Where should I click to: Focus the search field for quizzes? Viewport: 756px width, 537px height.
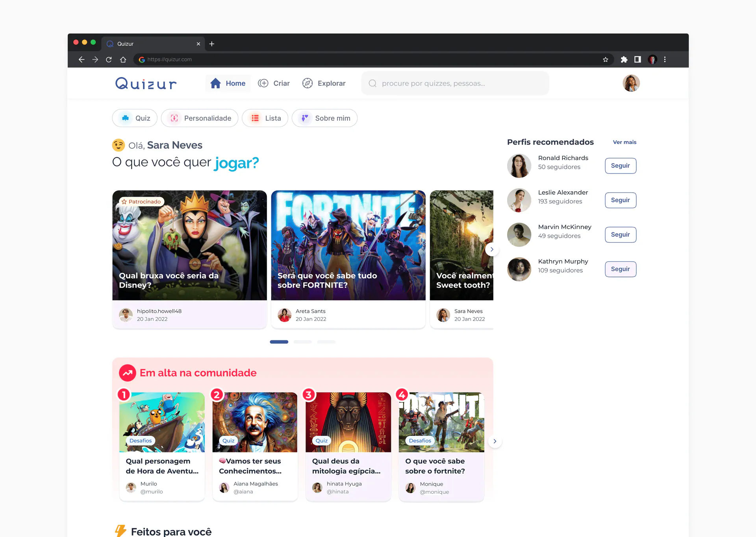tap(455, 83)
